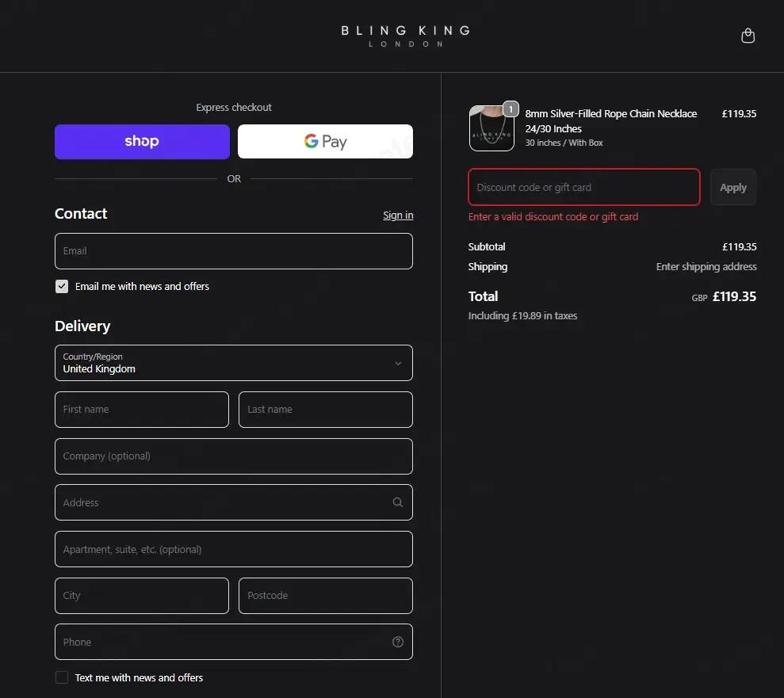The width and height of the screenshot is (784, 698).
Task: Click the City input field
Action: (142, 596)
